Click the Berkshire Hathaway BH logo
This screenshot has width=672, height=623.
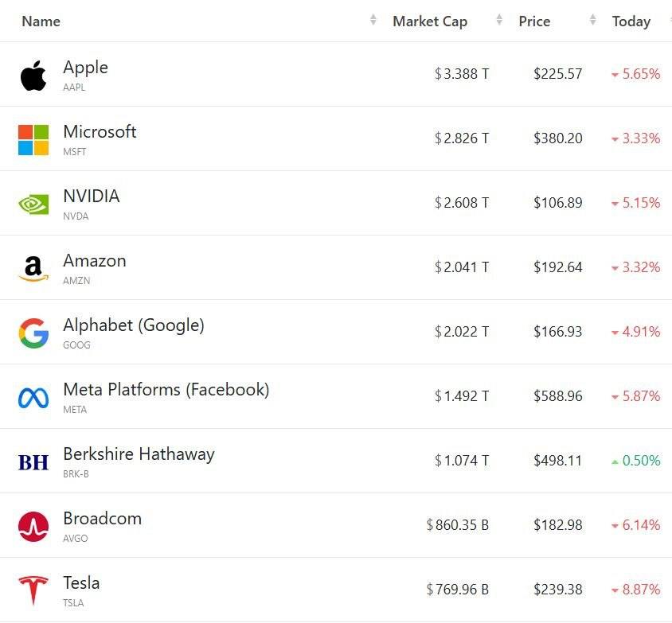[33, 461]
